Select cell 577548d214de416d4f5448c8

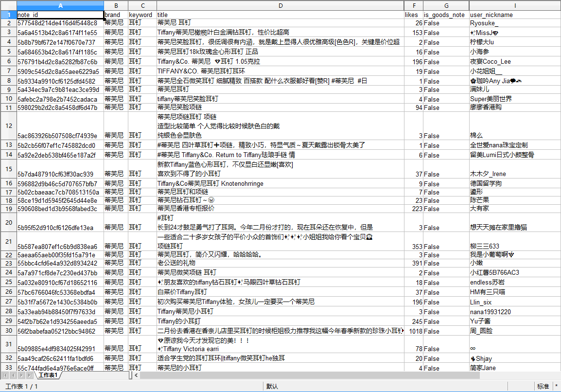click(x=60, y=23)
